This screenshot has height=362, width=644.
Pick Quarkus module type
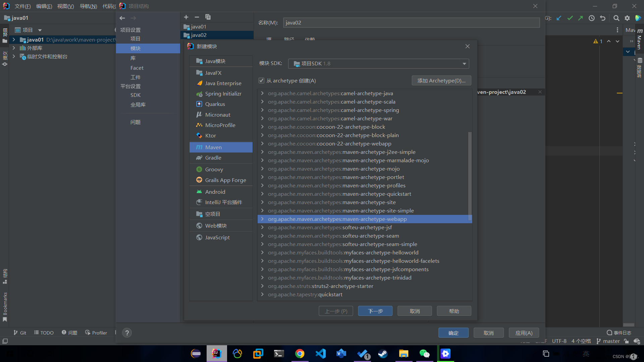coord(221,104)
